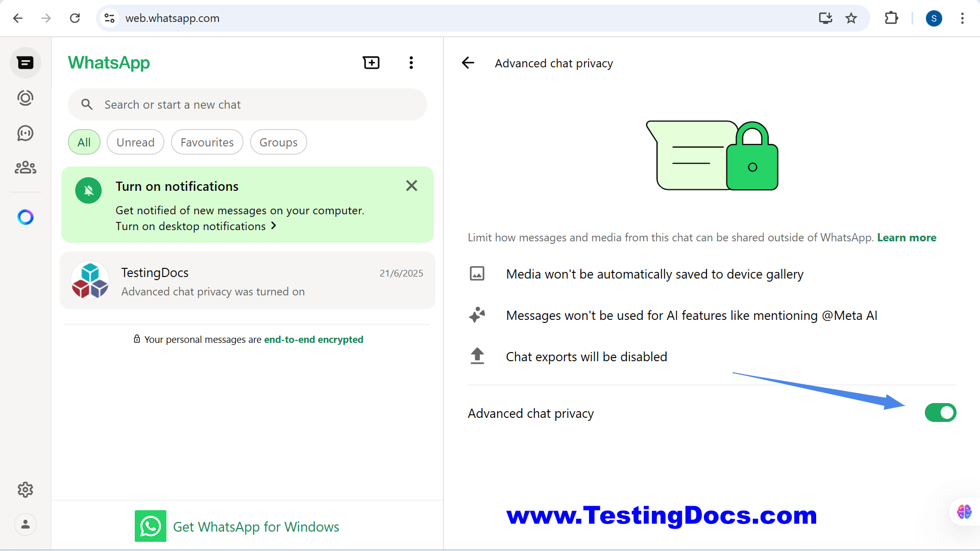Click Turn on desktop notifications text

click(x=190, y=226)
